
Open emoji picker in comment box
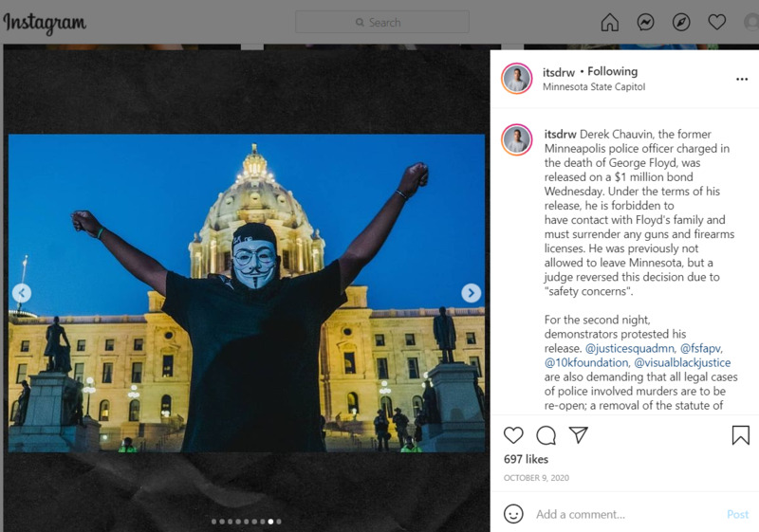[513, 514]
